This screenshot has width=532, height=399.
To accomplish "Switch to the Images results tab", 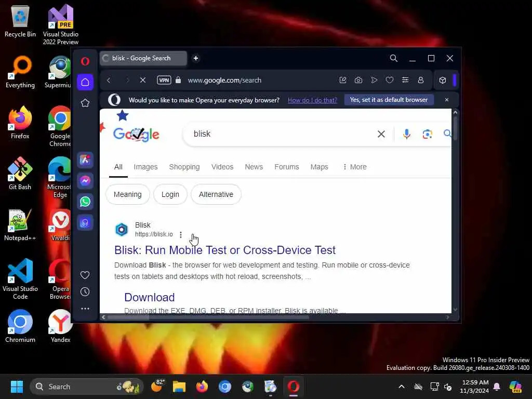I will 145,167.
